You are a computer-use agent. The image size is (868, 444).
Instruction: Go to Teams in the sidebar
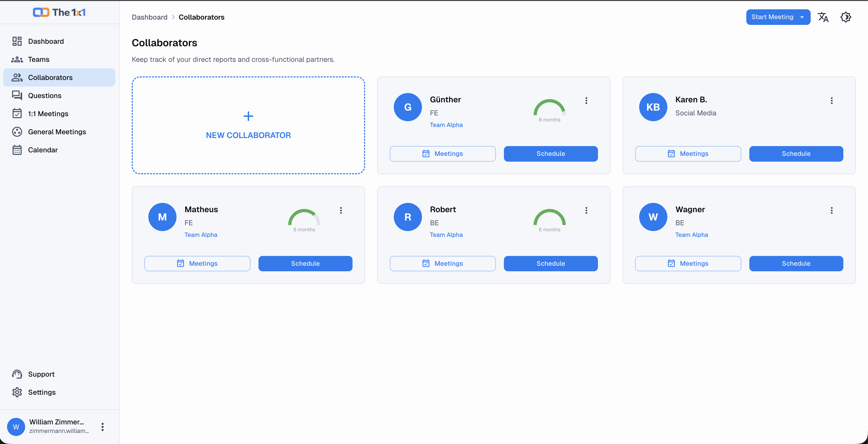pyautogui.click(x=39, y=59)
